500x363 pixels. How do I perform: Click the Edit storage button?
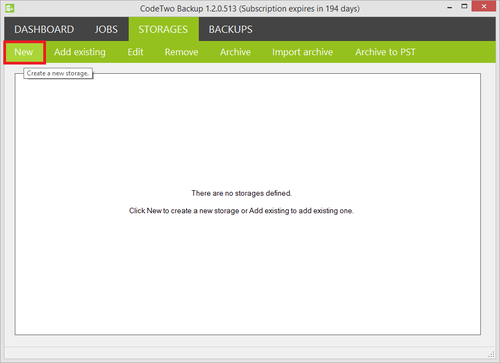[x=135, y=52]
